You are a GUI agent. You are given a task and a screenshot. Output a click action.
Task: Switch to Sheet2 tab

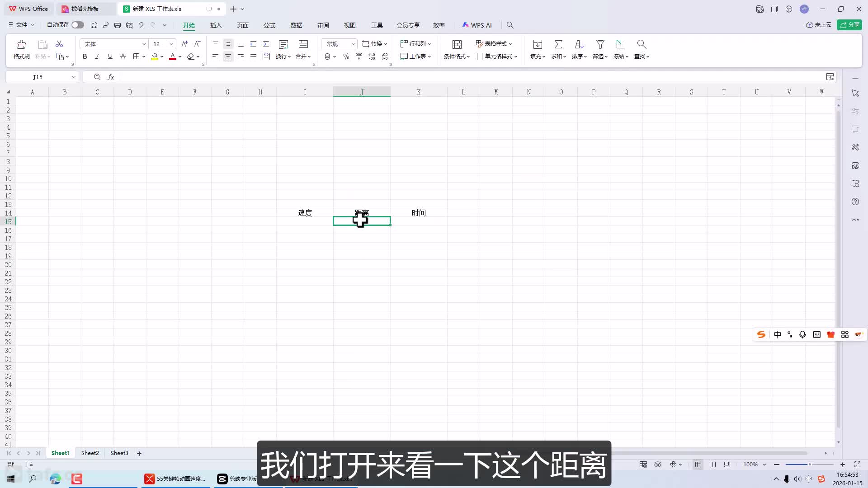tap(90, 453)
